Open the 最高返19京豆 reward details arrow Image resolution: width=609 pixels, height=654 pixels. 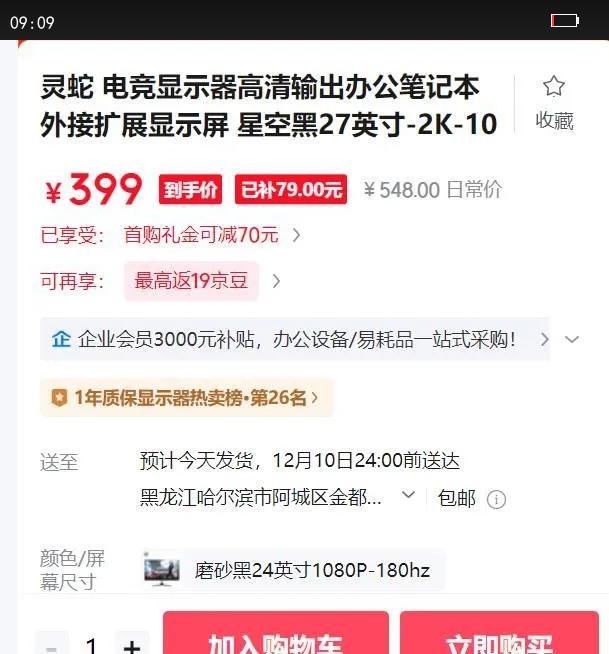click(x=276, y=281)
